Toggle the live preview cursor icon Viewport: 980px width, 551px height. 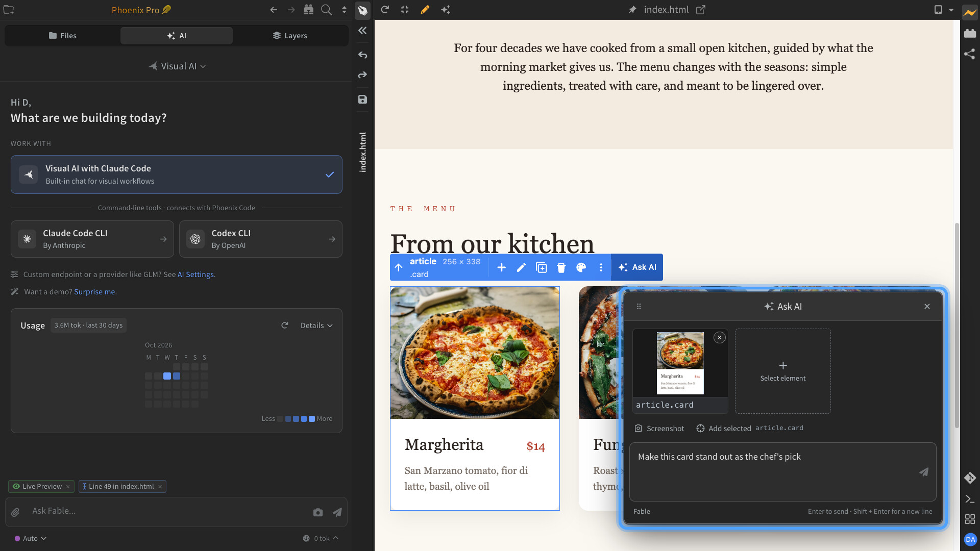pos(362,10)
